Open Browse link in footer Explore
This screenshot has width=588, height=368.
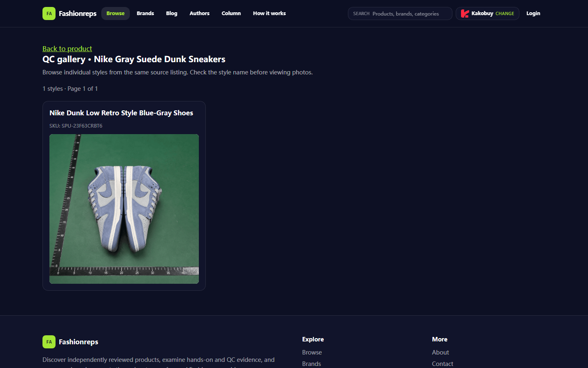pyautogui.click(x=312, y=352)
